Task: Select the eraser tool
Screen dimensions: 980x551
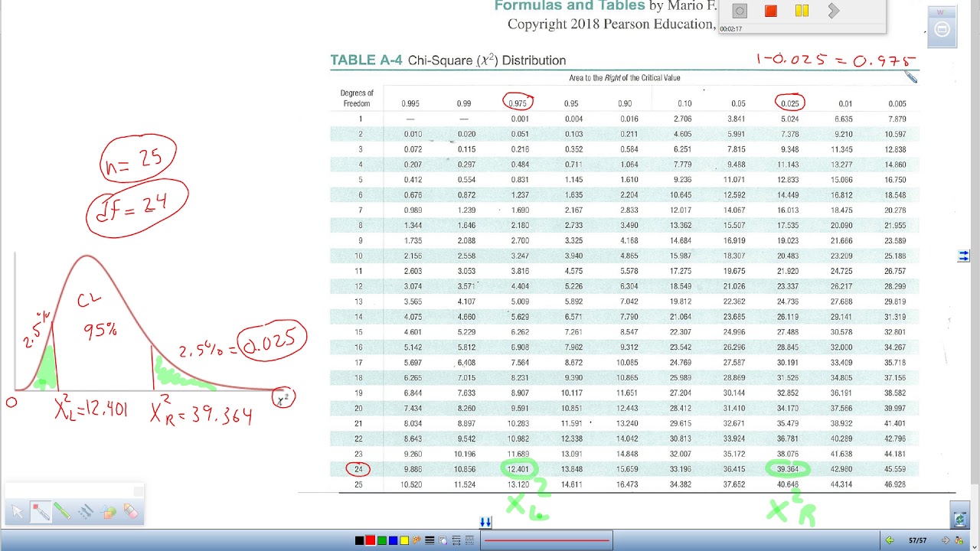Action: (x=131, y=511)
